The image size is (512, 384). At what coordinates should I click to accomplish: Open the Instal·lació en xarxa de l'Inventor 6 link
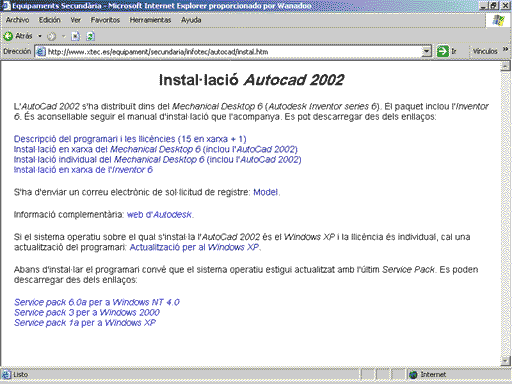tap(83, 170)
